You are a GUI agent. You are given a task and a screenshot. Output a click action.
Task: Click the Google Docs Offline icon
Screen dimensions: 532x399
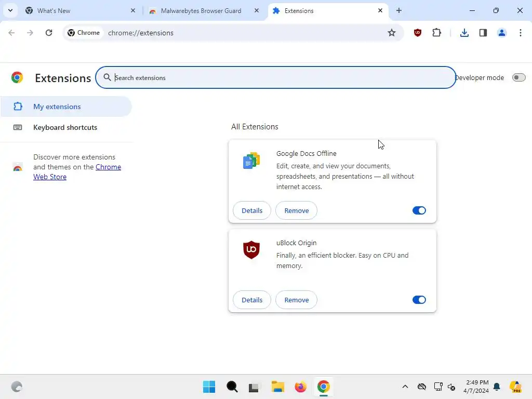pos(251,161)
